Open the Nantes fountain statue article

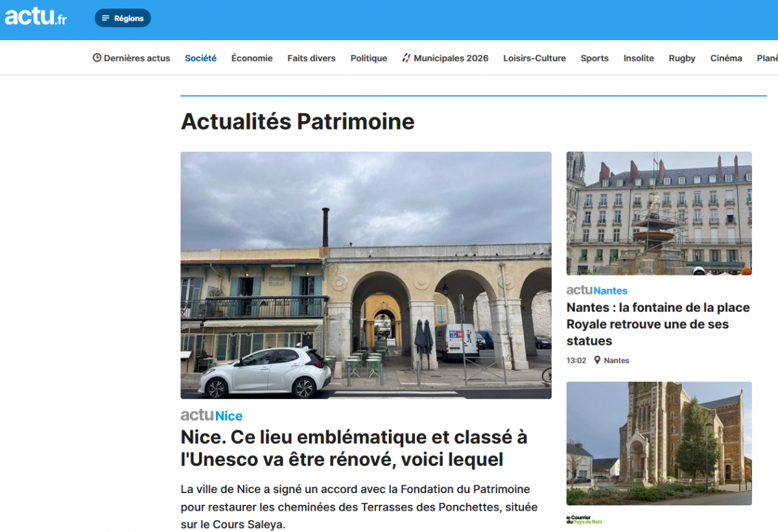pos(658,324)
